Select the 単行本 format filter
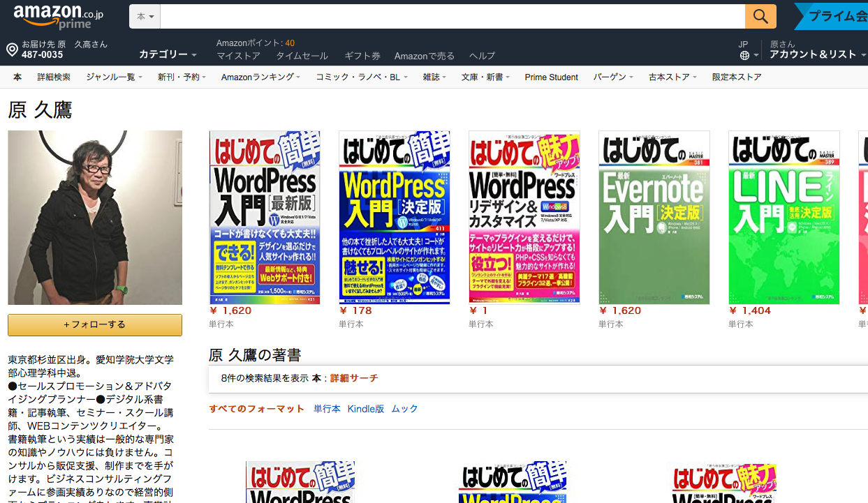Image resolution: width=868 pixels, height=503 pixels. pos(327,409)
